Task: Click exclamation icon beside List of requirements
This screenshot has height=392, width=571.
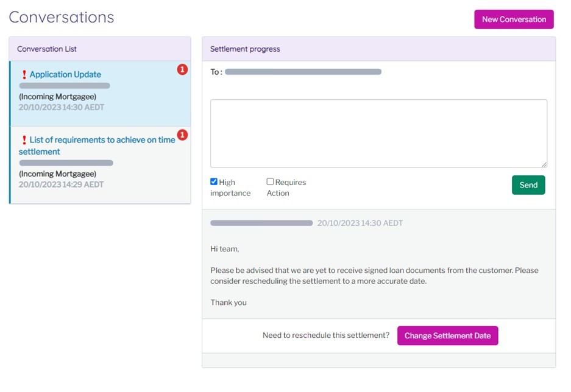Action: tap(24, 140)
